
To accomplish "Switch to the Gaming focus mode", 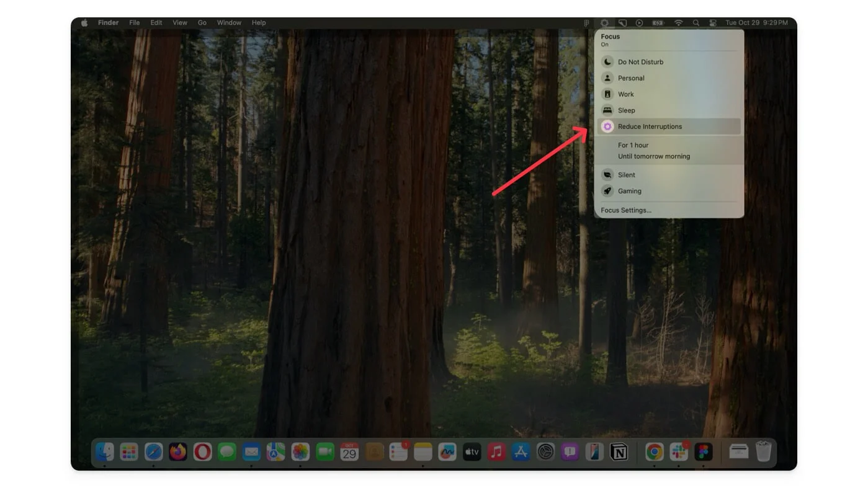I will coord(669,191).
